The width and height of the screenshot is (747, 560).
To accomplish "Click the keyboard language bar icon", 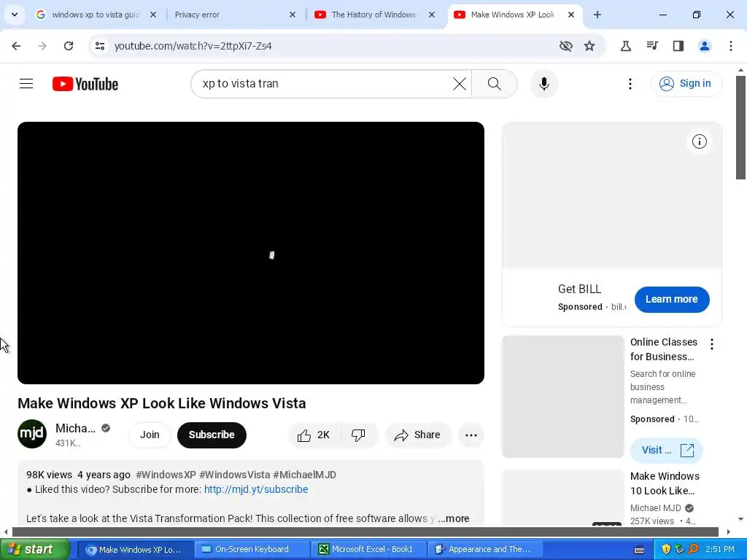I will (x=639, y=550).
